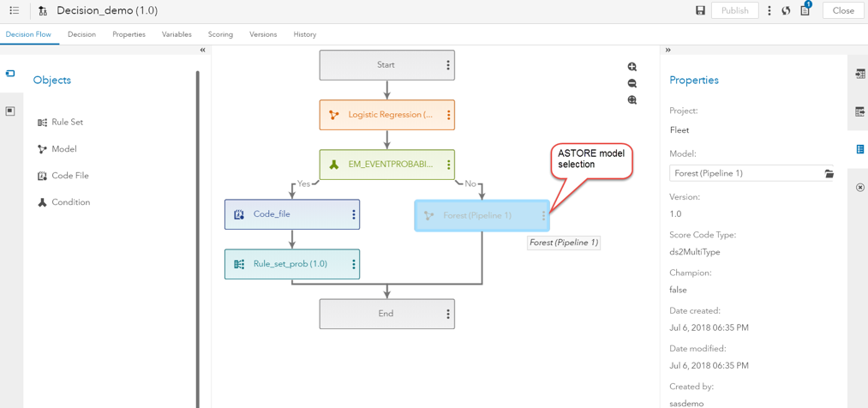Select the EM_EVENTPROBABI condition node
The image size is (868, 408).
tap(387, 165)
